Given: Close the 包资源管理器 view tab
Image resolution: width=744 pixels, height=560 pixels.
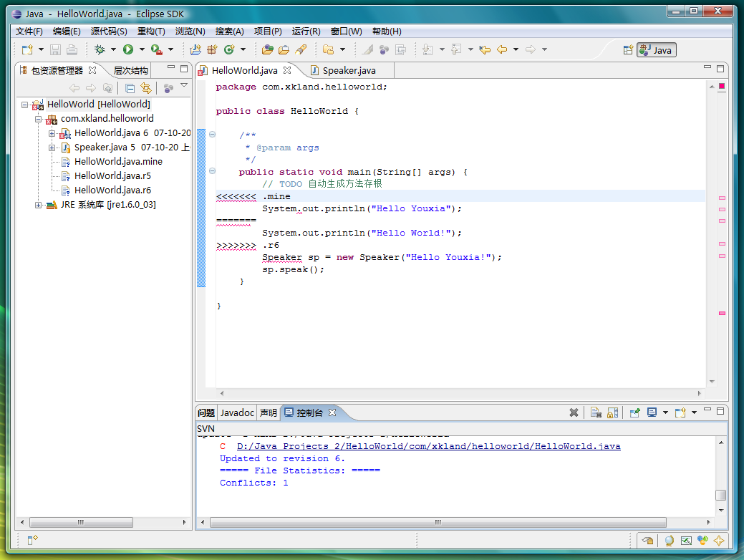Looking at the screenshot, I should coord(92,70).
